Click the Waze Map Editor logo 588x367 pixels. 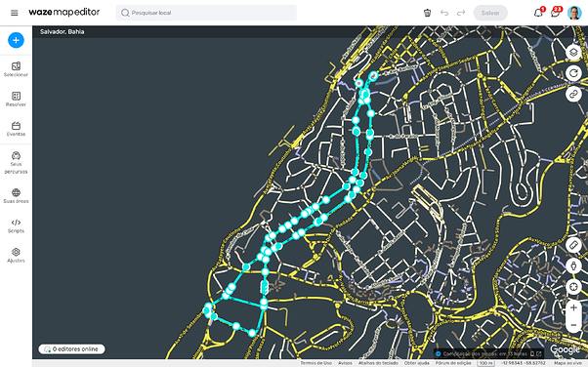(x=64, y=13)
